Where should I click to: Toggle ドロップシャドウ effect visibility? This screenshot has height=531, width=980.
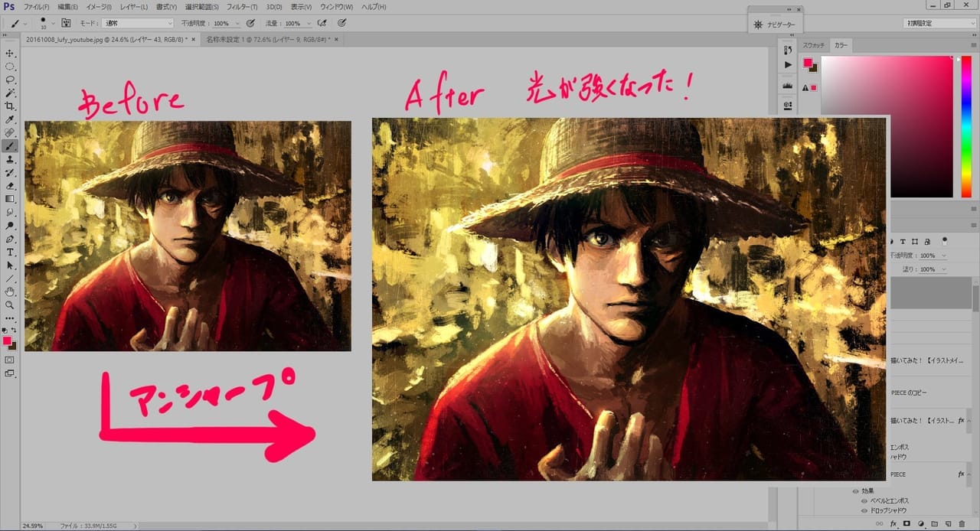pyautogui.click(x=864, y=510)
